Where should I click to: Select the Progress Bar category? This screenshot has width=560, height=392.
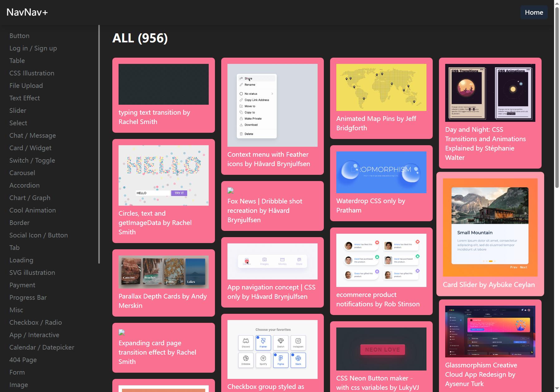pyautogui.click(x=28, y=298)
